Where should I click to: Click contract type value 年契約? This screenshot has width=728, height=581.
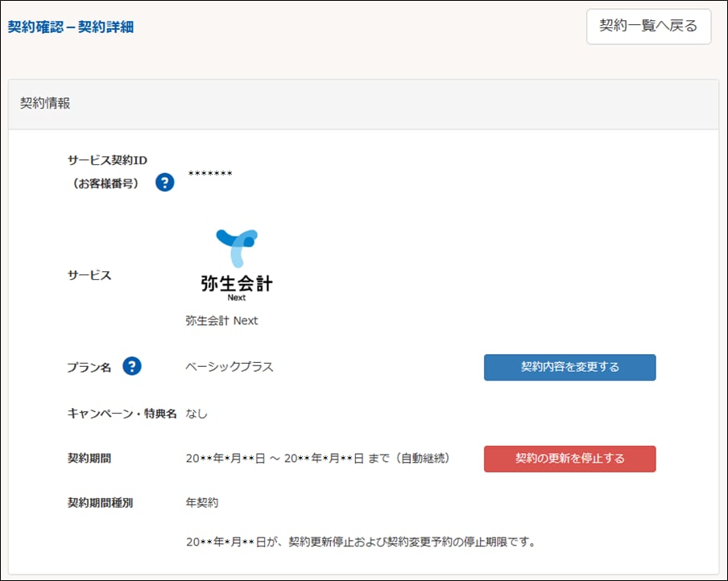201,503
